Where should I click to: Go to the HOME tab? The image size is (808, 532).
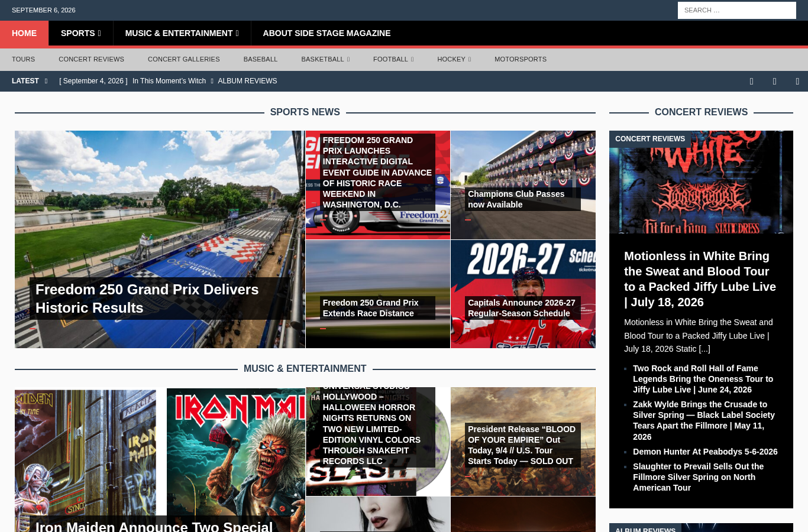click(x=24, y=34)
